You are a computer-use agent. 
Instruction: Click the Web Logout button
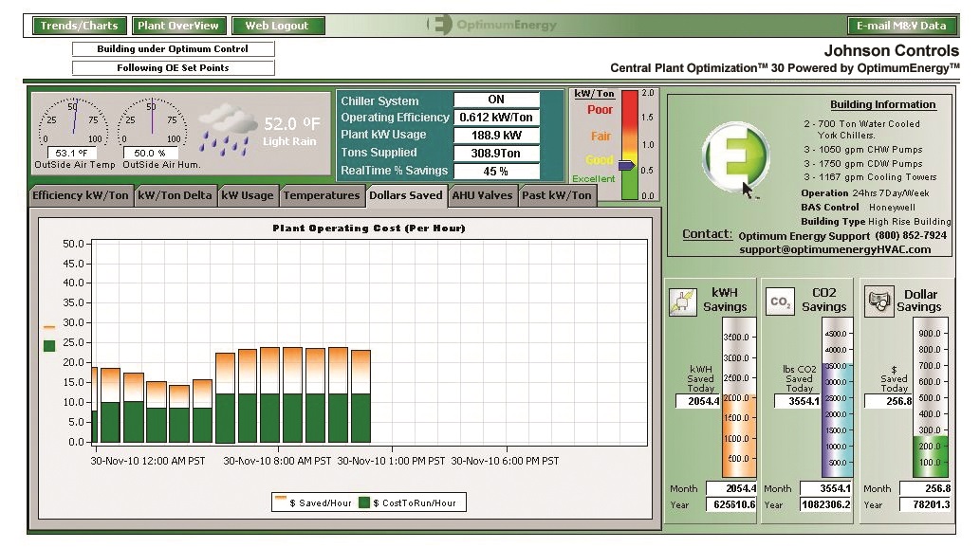278,26
